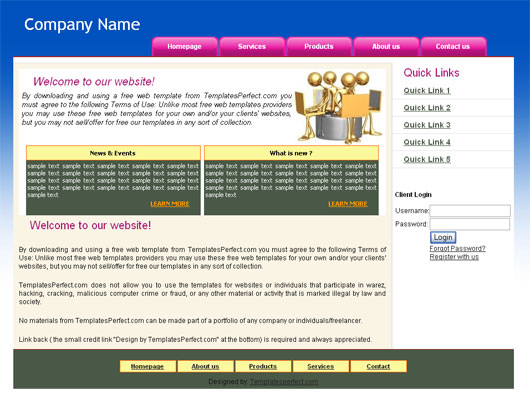Click the News & Events box header
The height and width of the screenshot is (394, 530).
(113, 153)
